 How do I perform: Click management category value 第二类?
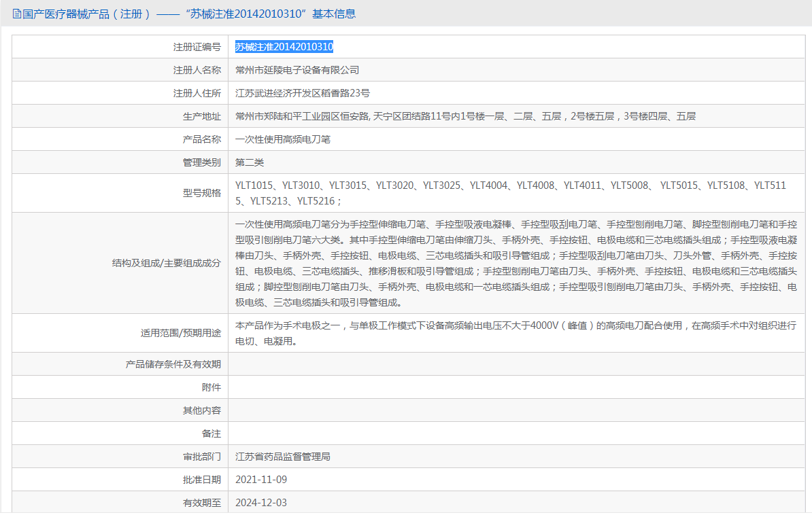click(250, 162)
